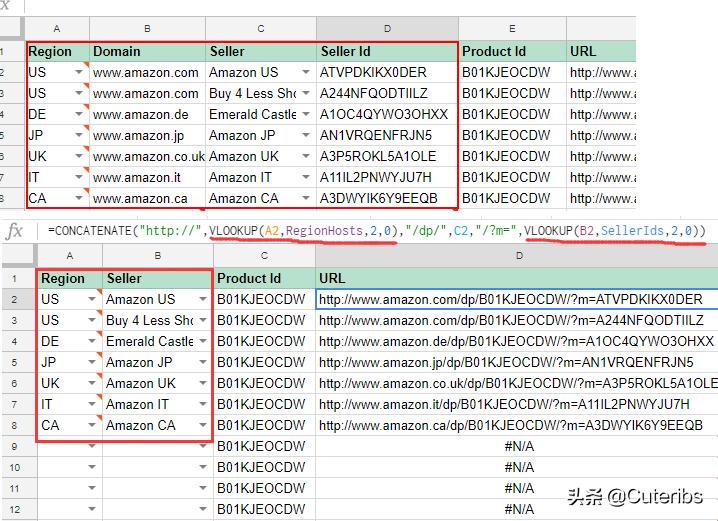Select column B header in top sheet
Screen dimensions: 718x521
147,28
